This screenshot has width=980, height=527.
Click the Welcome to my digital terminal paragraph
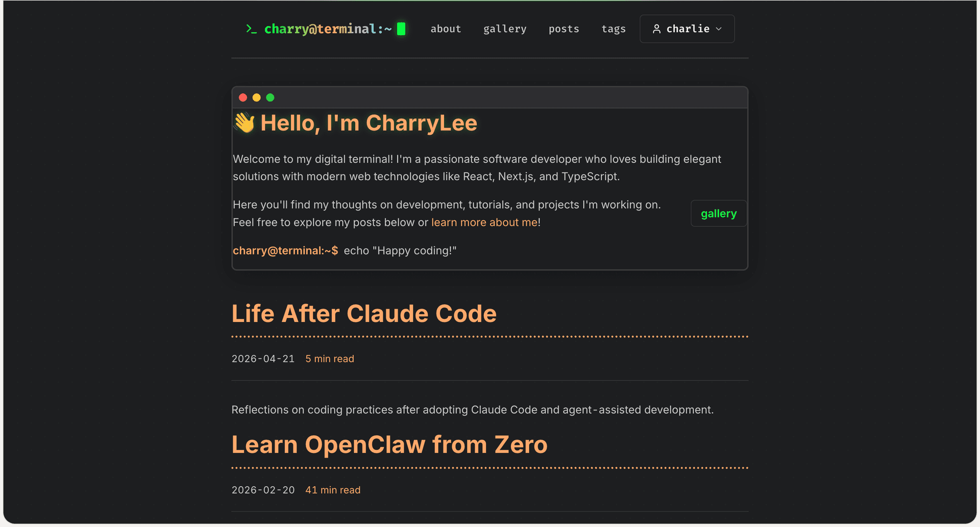pyautogui.click(x=477, y=168)
